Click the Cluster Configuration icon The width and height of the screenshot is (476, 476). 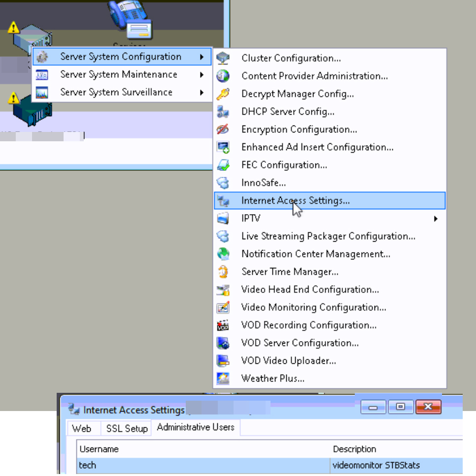click(x=223, y=59)
